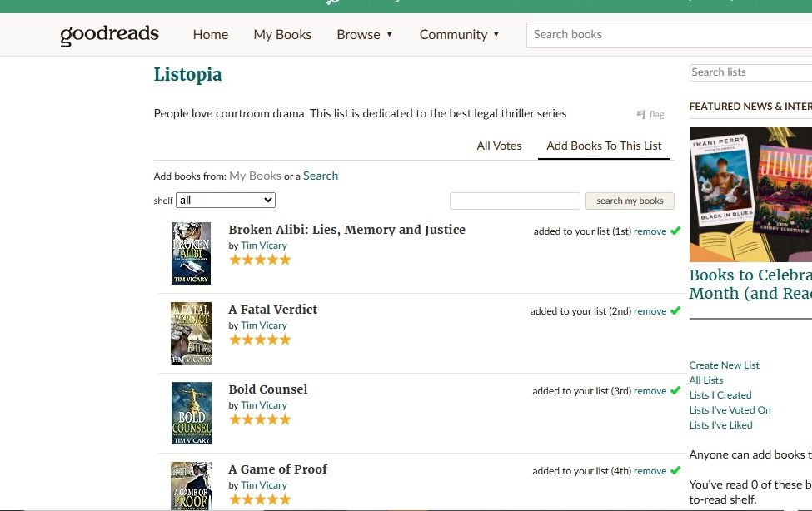The image size is (812, 511).
Task: Click the Goodreads logo
Action: pos(109,35)
